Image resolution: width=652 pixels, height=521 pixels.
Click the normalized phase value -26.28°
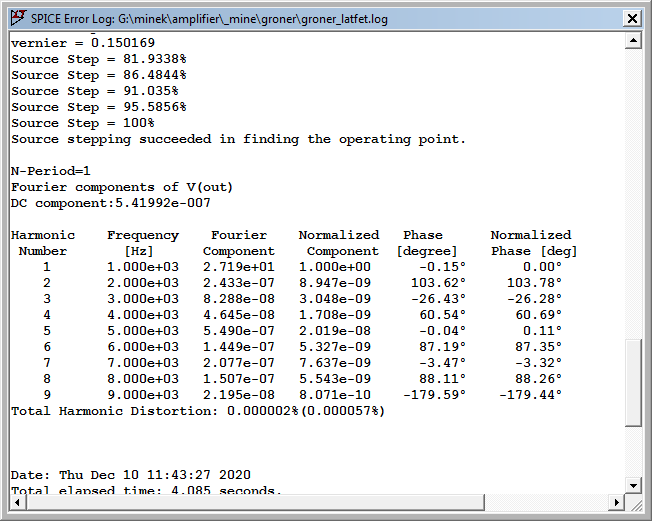pyautogui.click(x=534, y=299)
